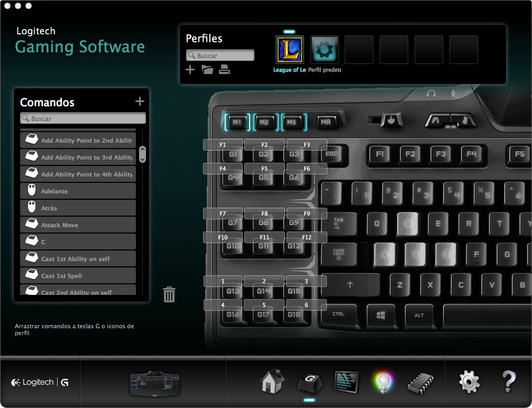Open the Home house icon
This screenshot has width=532, height=408.
(x=272, y=382)
